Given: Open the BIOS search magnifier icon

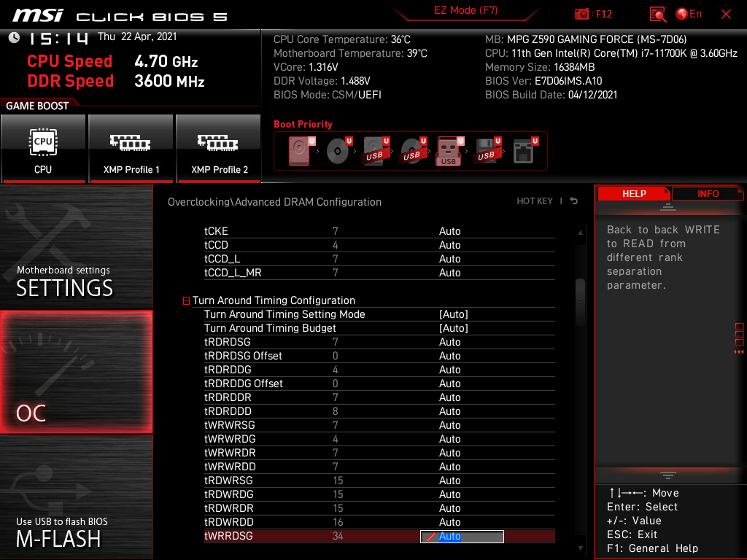Looking at the screenshot, I should point(657,15).
